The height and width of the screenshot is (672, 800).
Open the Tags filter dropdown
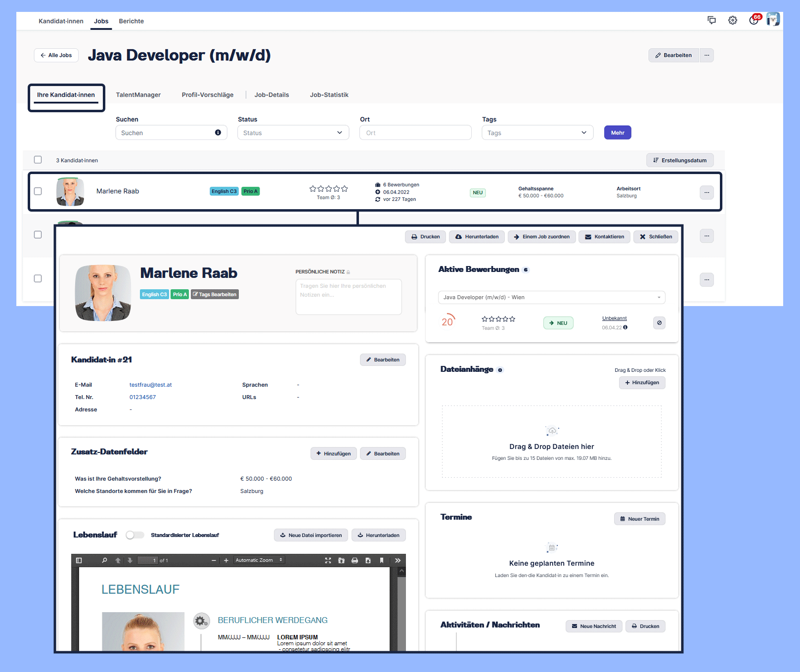[x=537, y=133]
